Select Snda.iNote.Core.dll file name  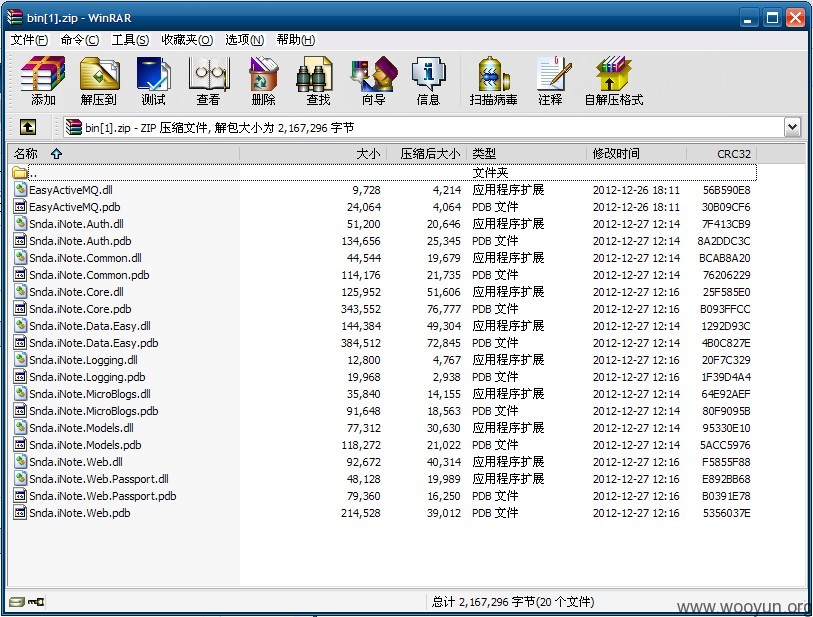click(76, 292)
